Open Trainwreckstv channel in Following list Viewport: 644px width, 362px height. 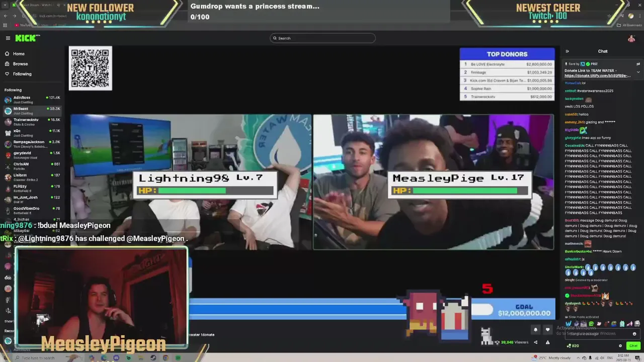tap(32, 122)
